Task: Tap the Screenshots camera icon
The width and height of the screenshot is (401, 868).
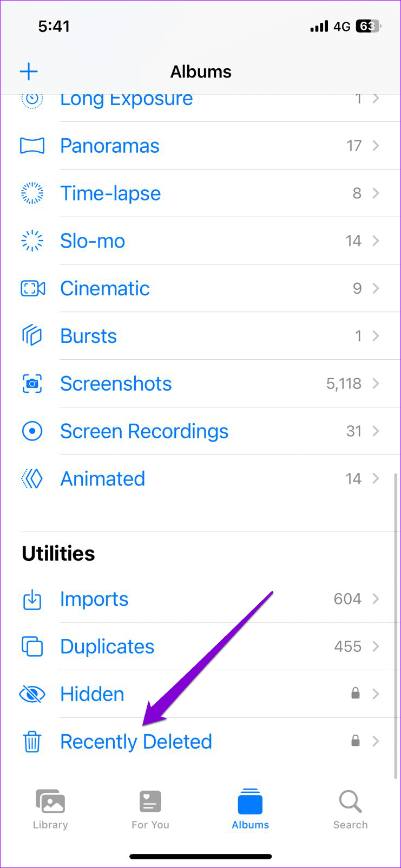Action: [x=32, y=384]
